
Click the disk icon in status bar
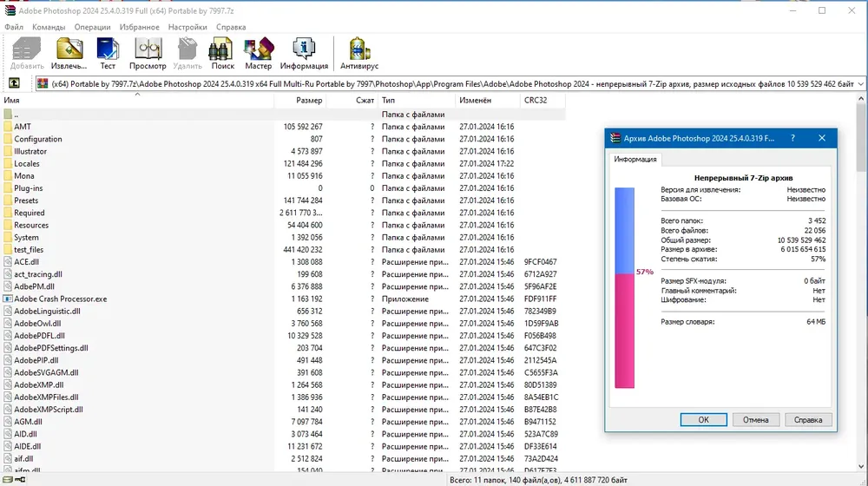tap(7, 480)
